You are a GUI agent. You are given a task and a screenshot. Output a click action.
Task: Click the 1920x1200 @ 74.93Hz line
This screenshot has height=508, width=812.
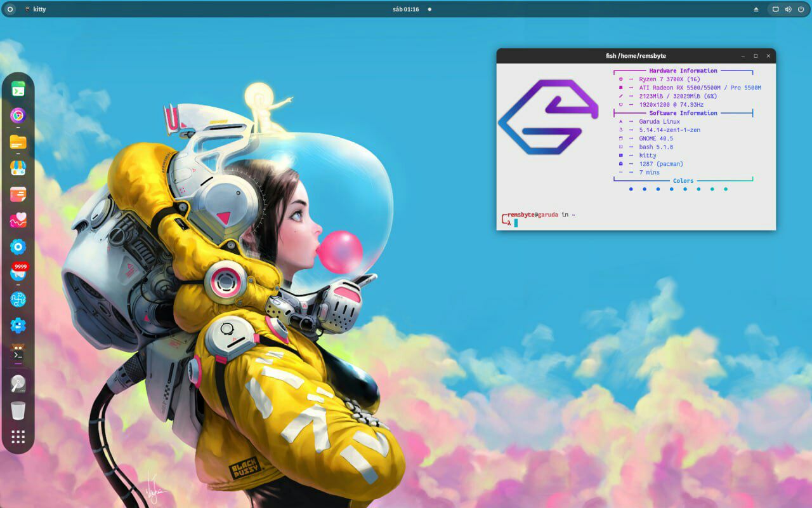tap(671, 105)
